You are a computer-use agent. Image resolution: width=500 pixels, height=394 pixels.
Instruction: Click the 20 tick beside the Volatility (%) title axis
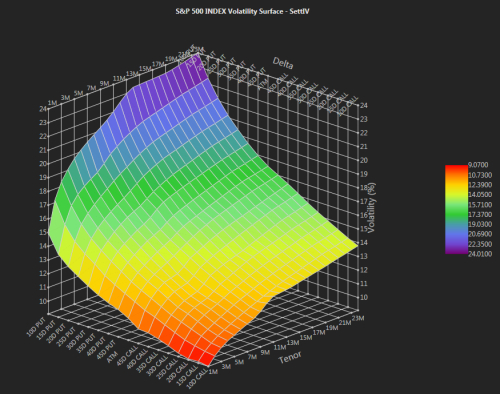click(364, 160)
